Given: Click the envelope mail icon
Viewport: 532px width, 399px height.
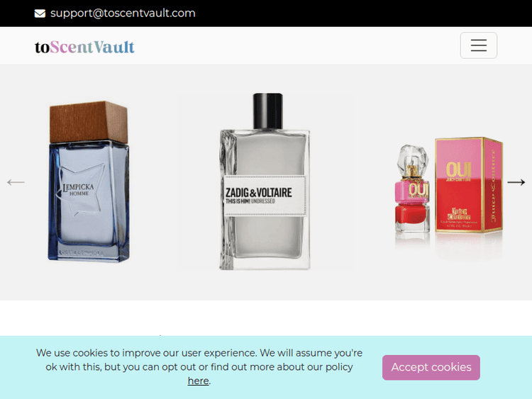Looking at the screenshot, I should tap(40, 13).
